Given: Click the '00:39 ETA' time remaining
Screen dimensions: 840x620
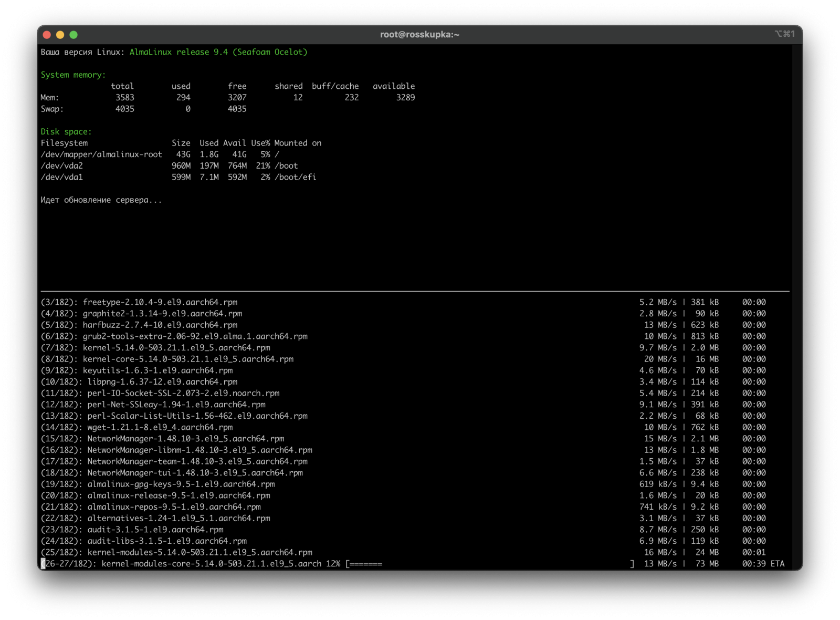Looking at the screenshot, I should click(763, 564).
